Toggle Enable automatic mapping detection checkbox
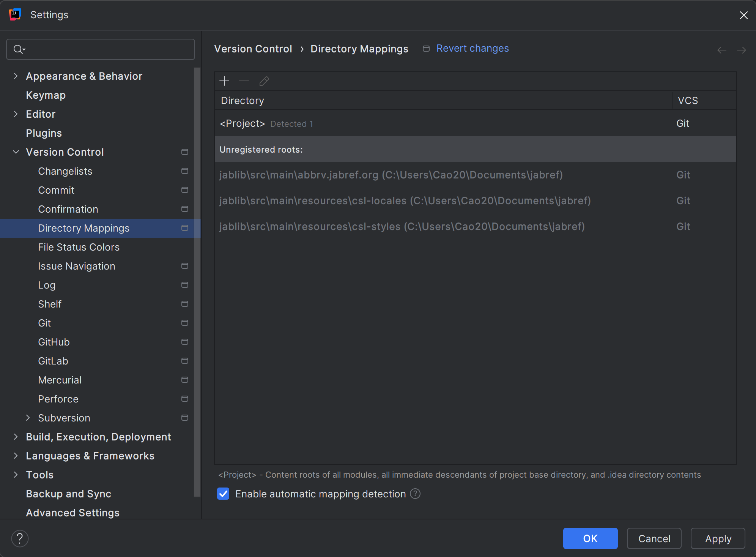 (x=223, y=494)
